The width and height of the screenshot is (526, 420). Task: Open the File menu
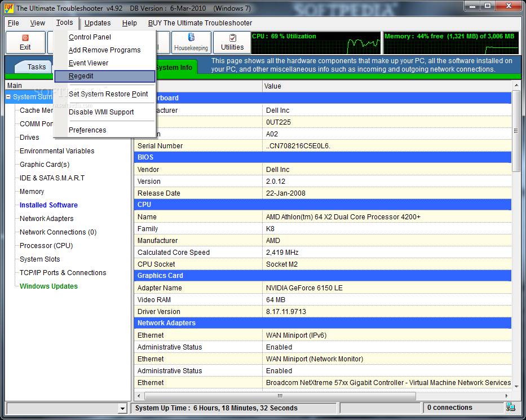(x=14, y=23)
